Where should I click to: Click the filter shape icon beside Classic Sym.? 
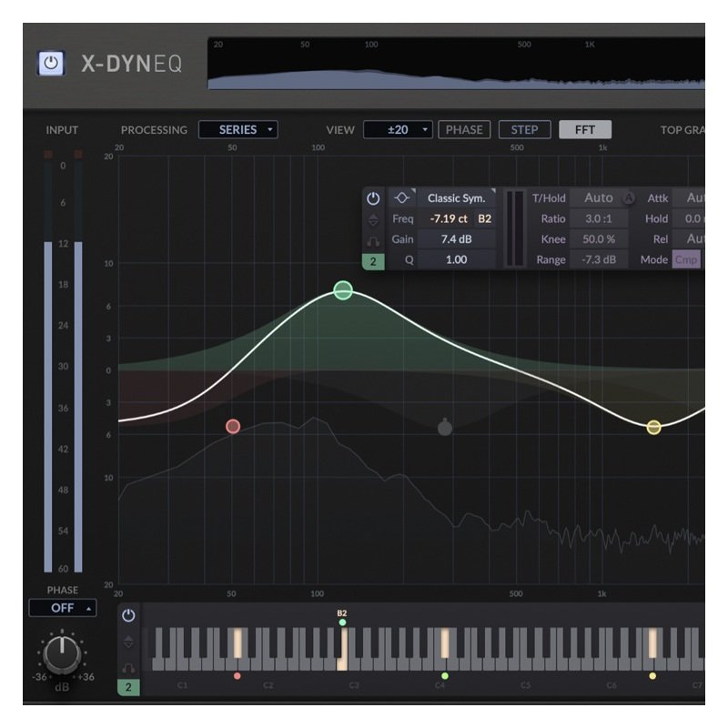pos(401,198)
